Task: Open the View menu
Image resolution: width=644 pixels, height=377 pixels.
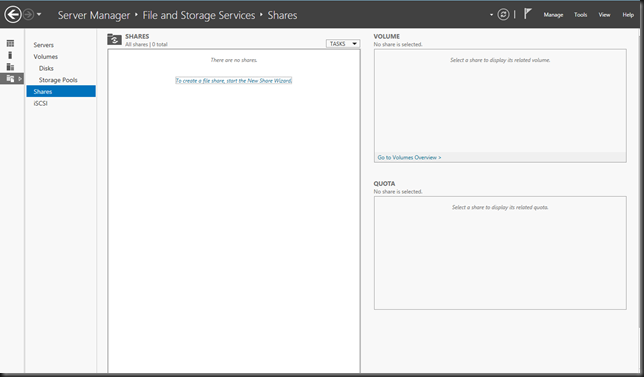Action: [x=604, y=15]
